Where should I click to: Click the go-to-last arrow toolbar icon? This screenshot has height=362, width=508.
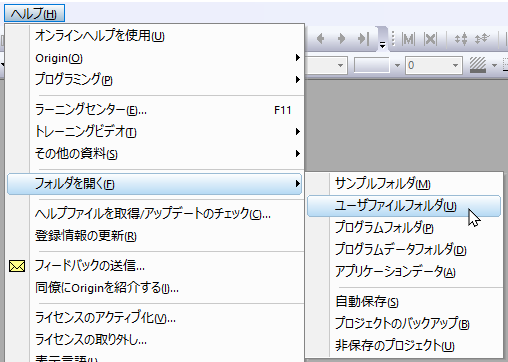363,39
